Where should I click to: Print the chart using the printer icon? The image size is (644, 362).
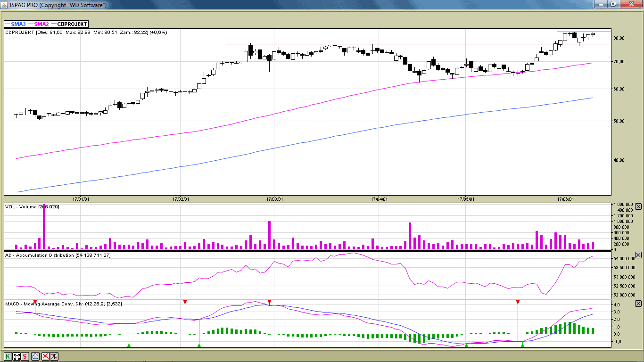tap(35, 356)
